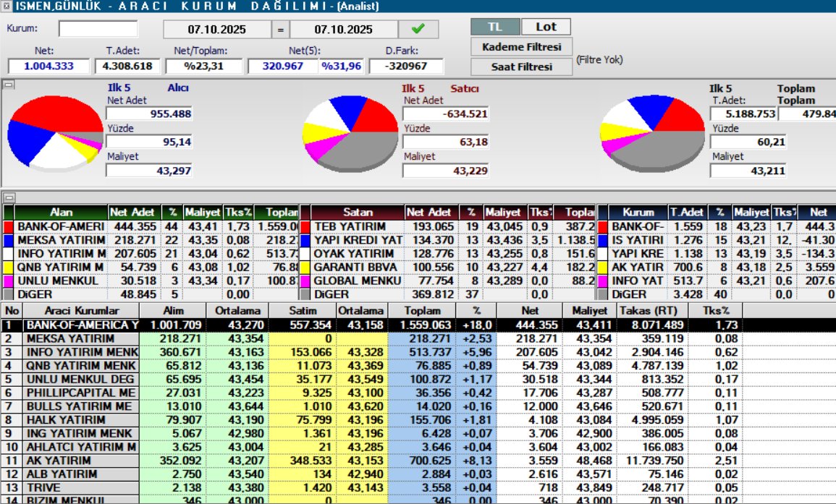Click magenta swatch beside GLOBAL MENKU
Screen dimensions: 836x504
click(305, 281)
